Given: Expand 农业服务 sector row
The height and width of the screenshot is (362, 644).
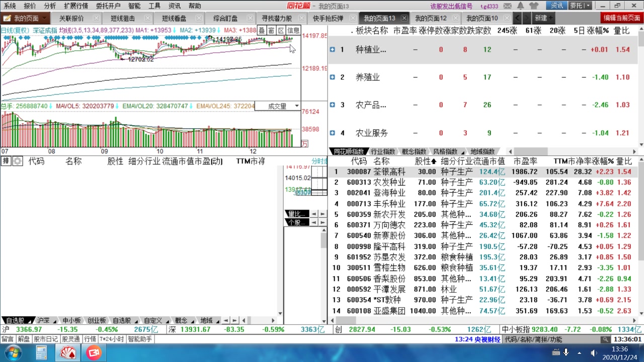Looking at the screenshot, I should [x=333, y=133].
